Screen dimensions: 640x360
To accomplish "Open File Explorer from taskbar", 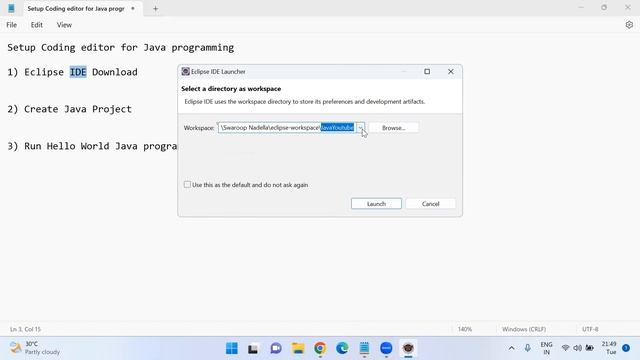I will click(x=298, y=348).
